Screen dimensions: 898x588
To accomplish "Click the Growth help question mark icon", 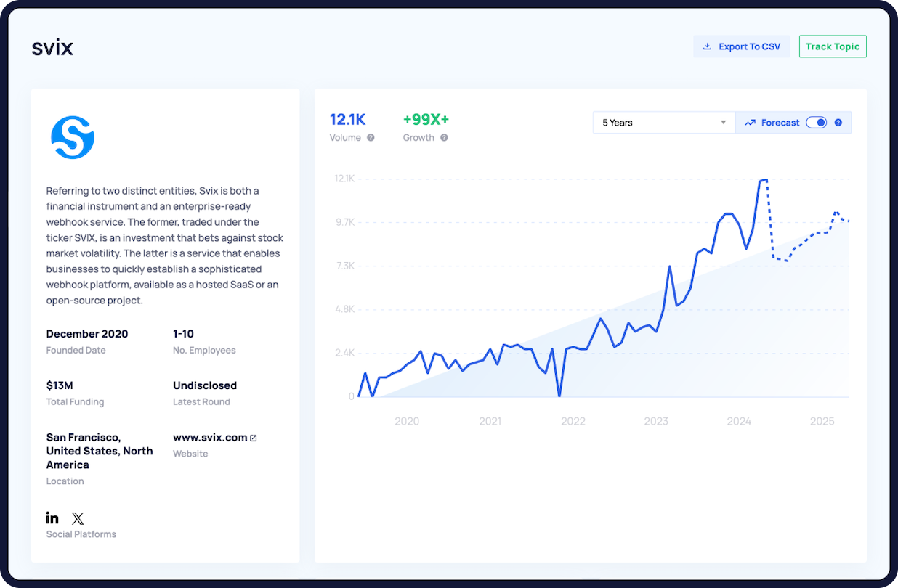I will (x=444, y=138).
